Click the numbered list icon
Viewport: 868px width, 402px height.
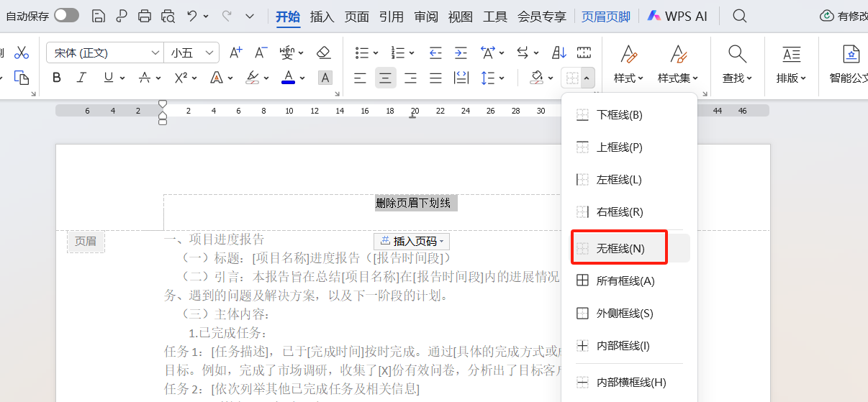pos(398,52)
